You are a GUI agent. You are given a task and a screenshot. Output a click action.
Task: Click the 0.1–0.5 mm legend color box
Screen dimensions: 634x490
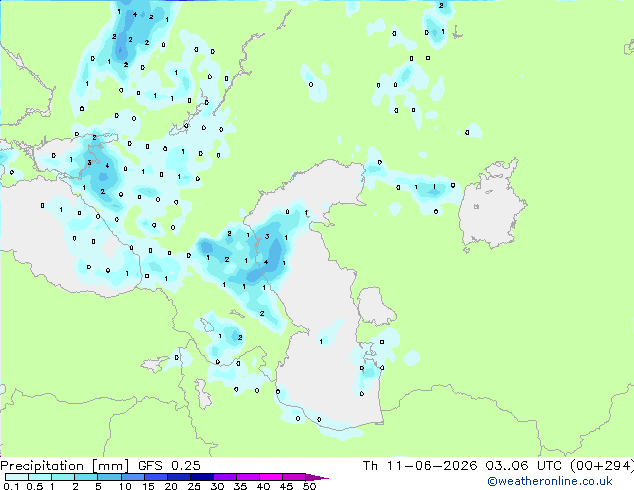click(x=17, y=477)
